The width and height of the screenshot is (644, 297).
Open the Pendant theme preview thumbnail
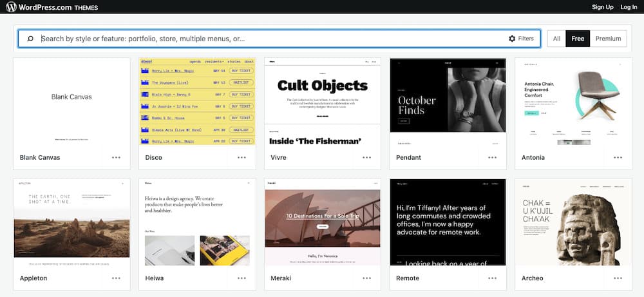pyautogui.click(x=448, y=102)
